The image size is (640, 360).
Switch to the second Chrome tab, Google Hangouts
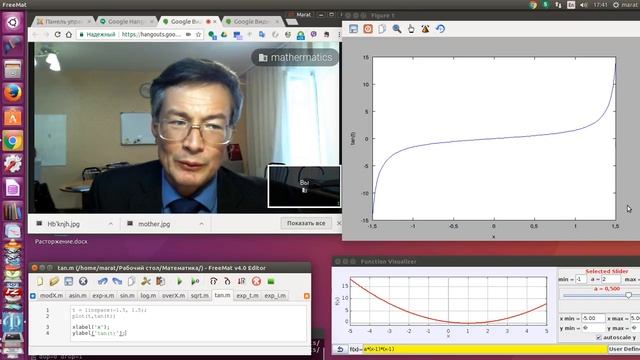pyautogui.click(x=126, y=21)
